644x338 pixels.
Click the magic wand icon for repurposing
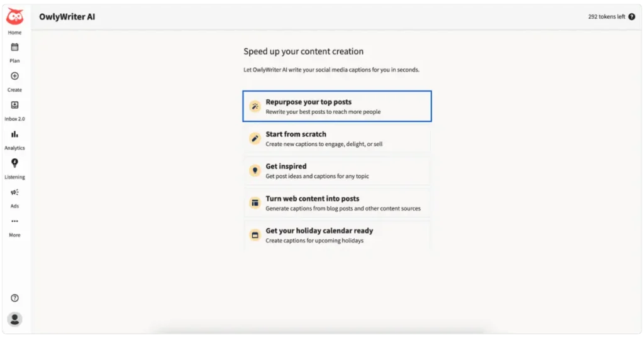pos(255,106)
